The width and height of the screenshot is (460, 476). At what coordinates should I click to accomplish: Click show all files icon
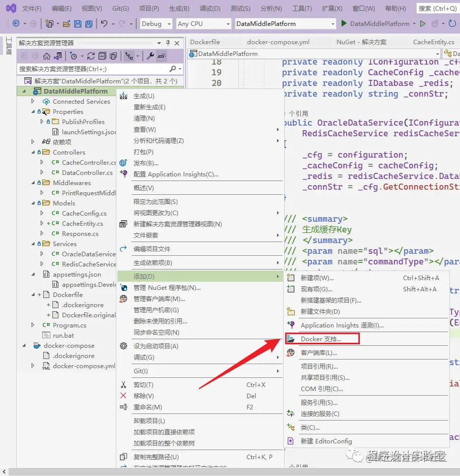point(113,56)
